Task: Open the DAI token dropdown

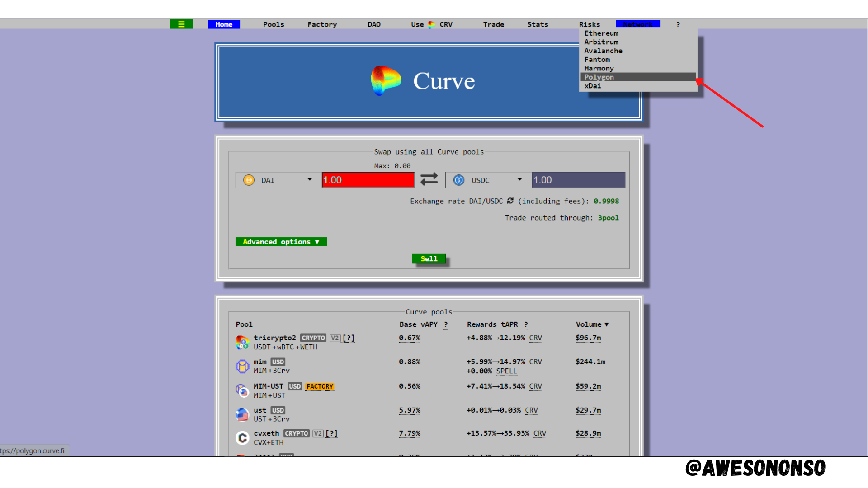Action: [x=278, y=180]
